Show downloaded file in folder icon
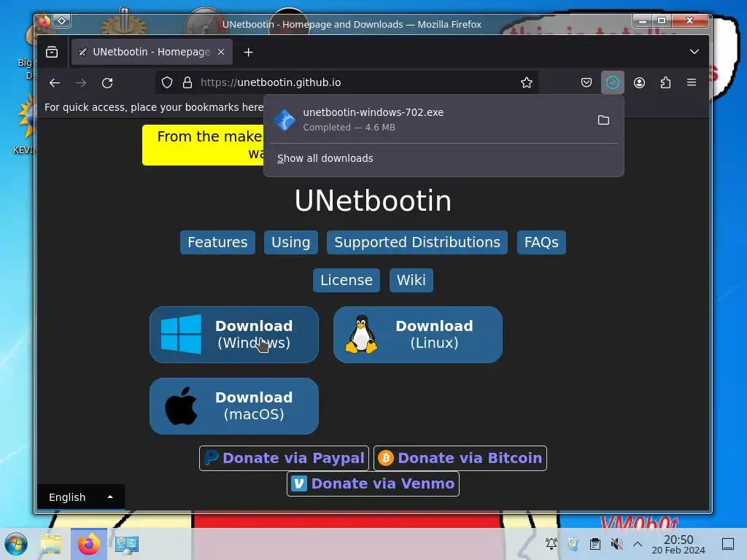 (603, 120)
